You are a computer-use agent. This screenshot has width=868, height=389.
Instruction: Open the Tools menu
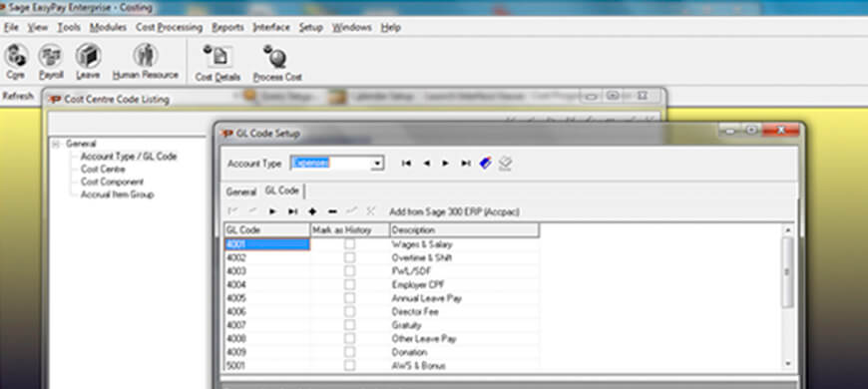[x=69, y=27]
